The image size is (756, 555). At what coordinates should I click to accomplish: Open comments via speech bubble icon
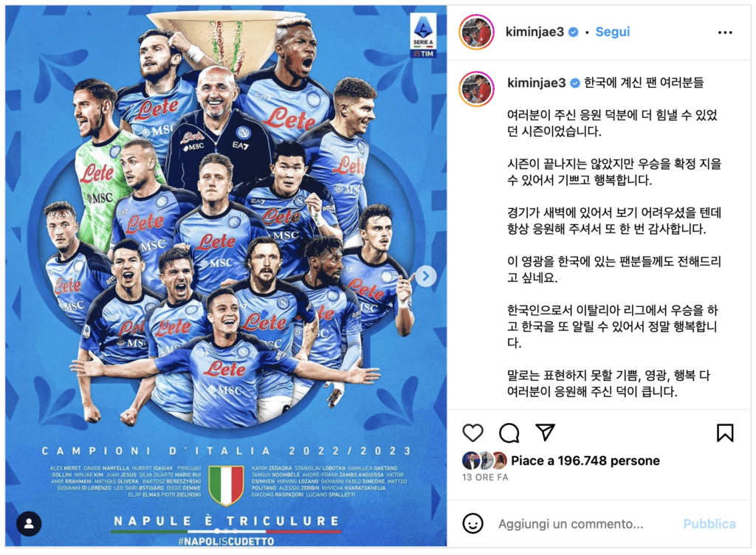(509, 432)
